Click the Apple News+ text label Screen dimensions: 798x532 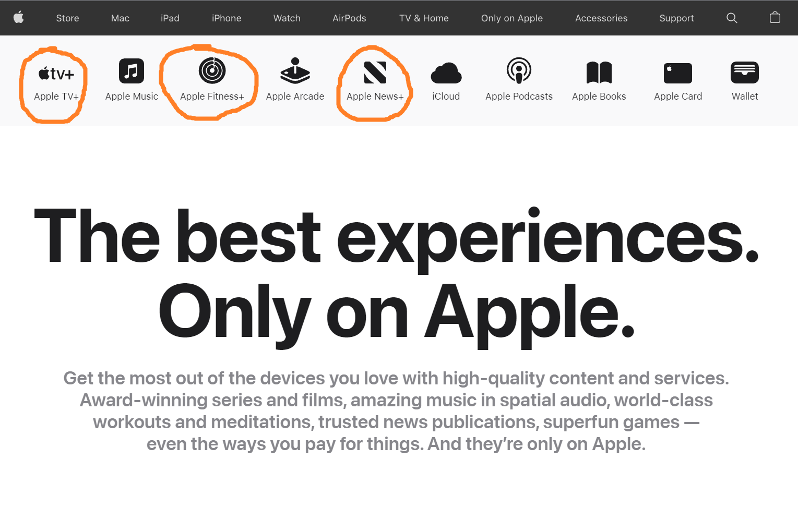pos(375,96)
